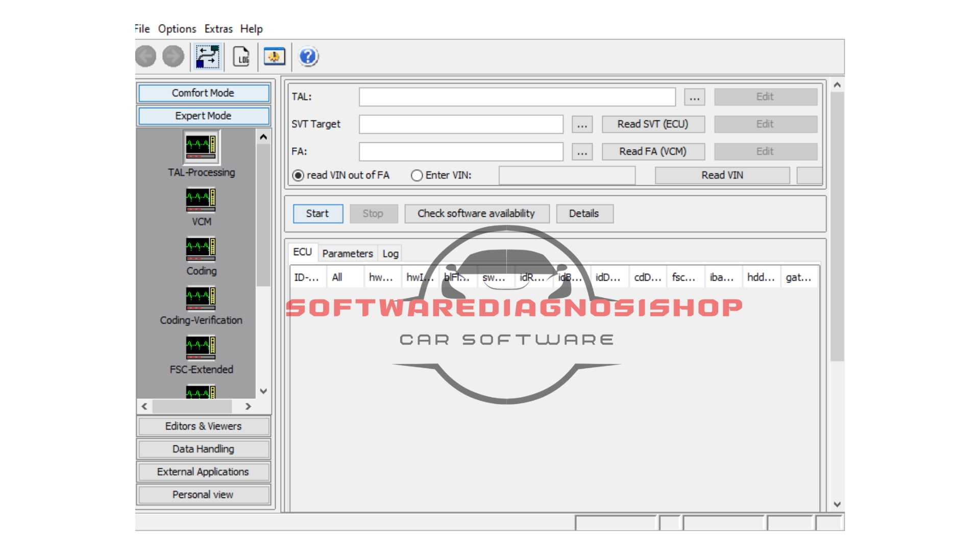Click the back navigation arrow icon
The width and height of the screenshot is (980, 551).
[145, 56]
